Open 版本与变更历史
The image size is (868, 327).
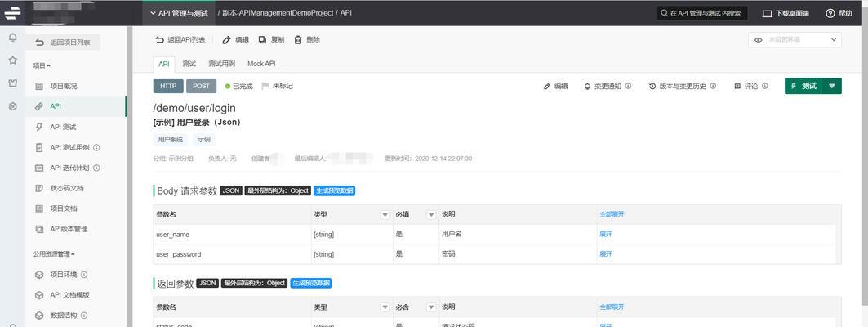678,87
